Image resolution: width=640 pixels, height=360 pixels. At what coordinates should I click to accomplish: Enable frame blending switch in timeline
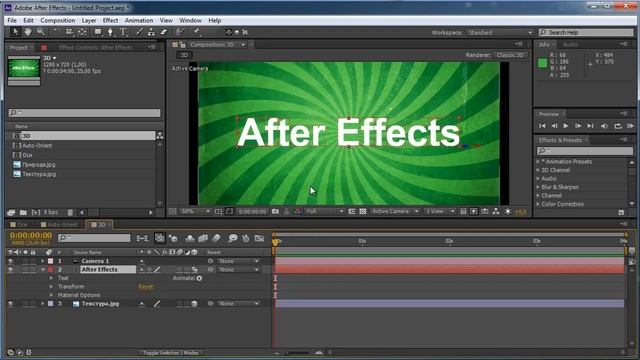click(x=203, y=238)
